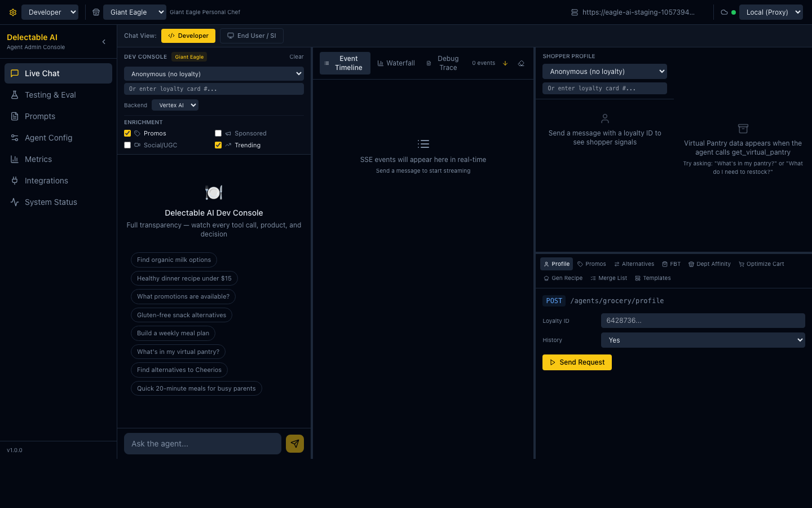812x508 pixels.
Task: Select the Templates tab
Action: pyautogui.click(x=653, y=278)
